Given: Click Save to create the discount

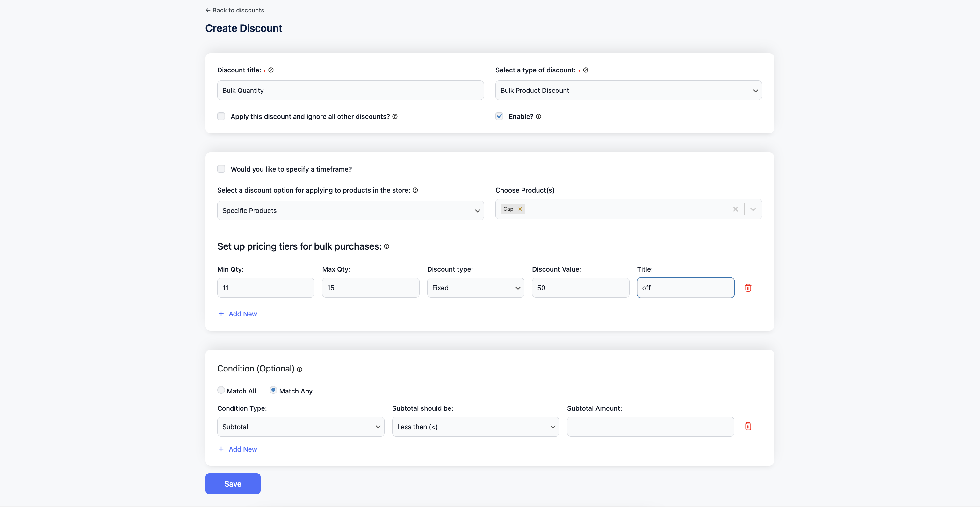Looking at the screenshot, I should point(233,483).
